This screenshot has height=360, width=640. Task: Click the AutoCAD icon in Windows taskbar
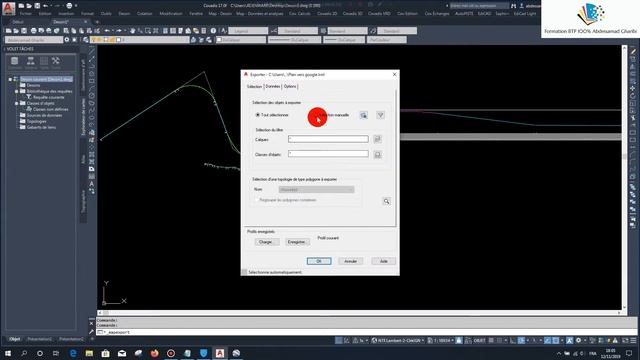pyautogui.click(x=220, y=353)
